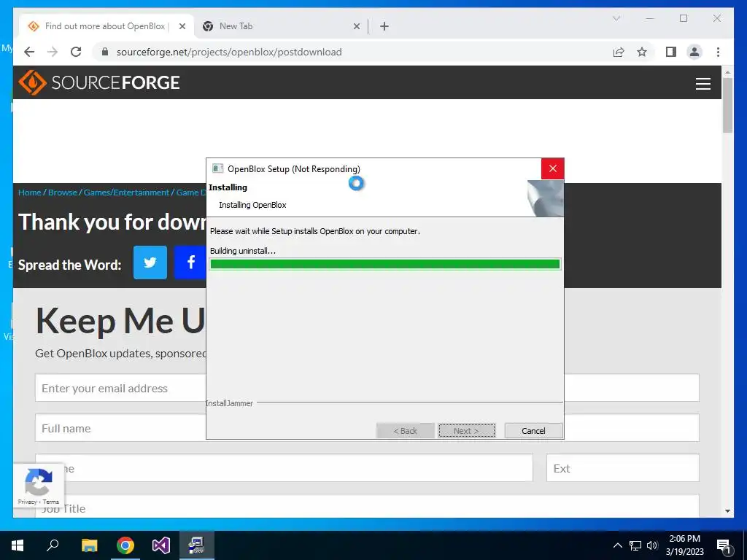The width and height of the screenshot is (747, 560).
Task: Open reCAPTCHA Privacy link
Action: click(27, 502)
